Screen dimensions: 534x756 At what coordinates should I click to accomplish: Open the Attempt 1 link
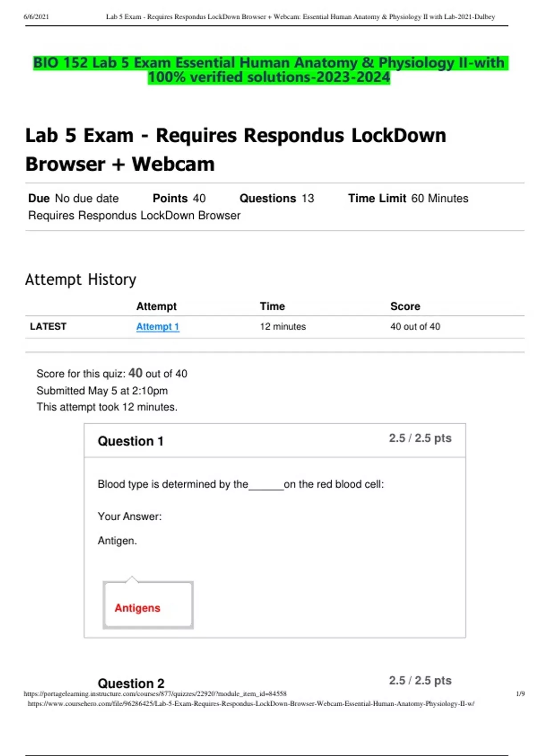158,326
